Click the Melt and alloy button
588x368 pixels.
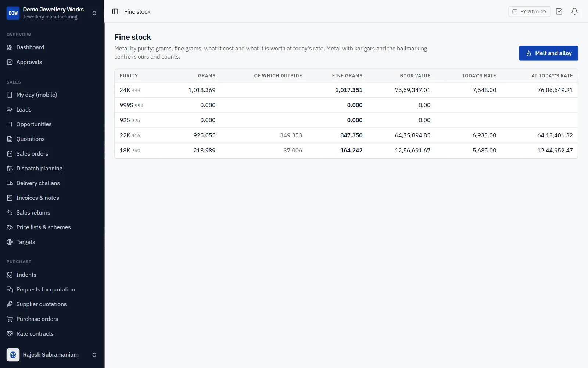(548, 53)
